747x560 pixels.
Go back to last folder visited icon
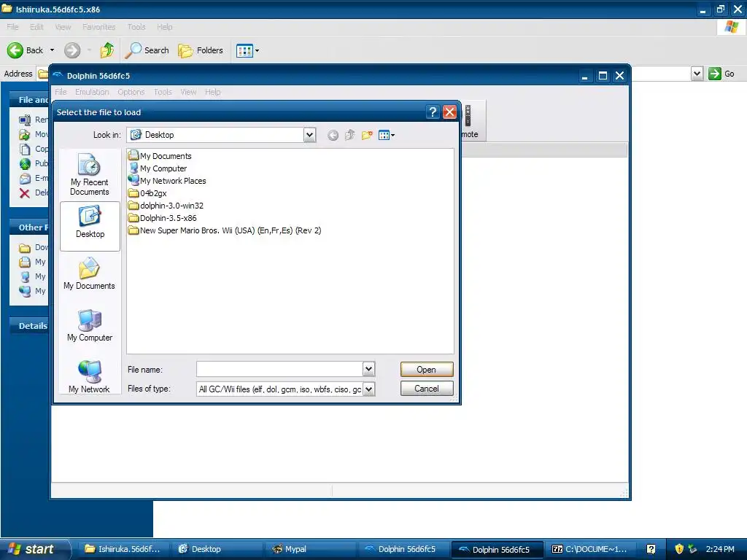coord(333,135)
